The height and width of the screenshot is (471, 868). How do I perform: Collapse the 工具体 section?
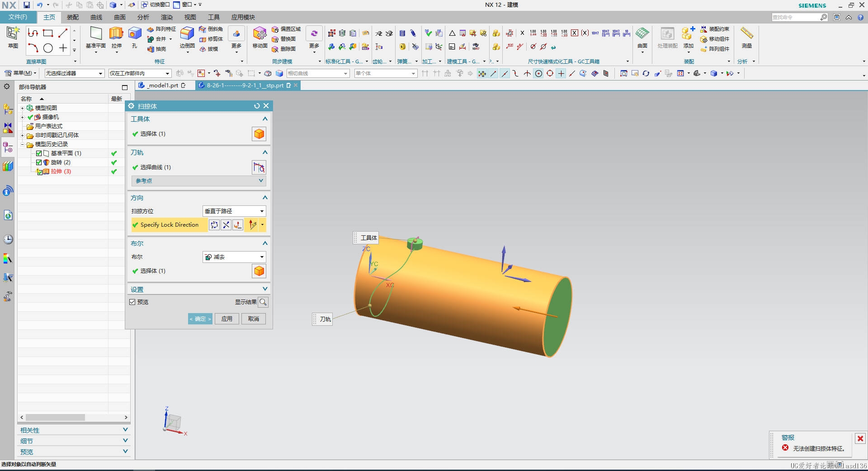[265, 119]
